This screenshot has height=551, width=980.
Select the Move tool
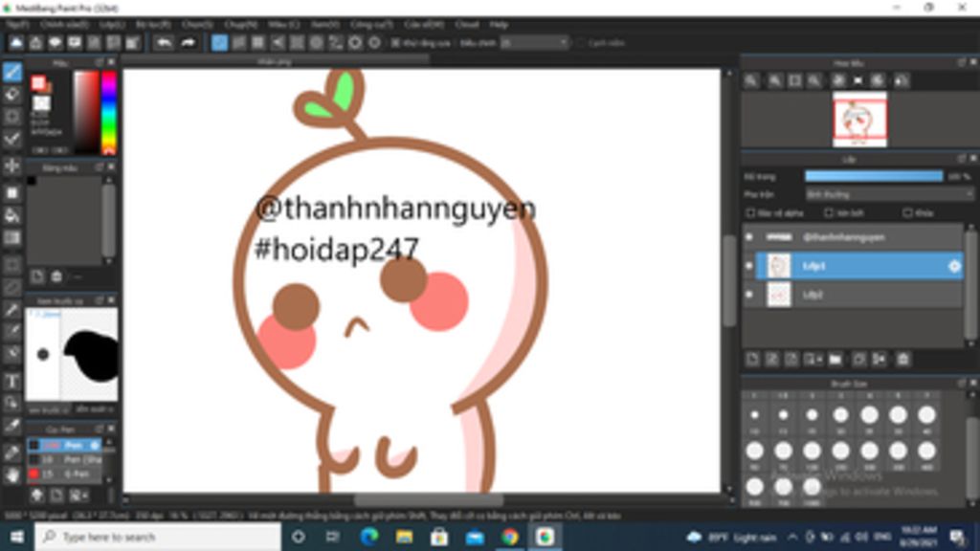(11, 165)
